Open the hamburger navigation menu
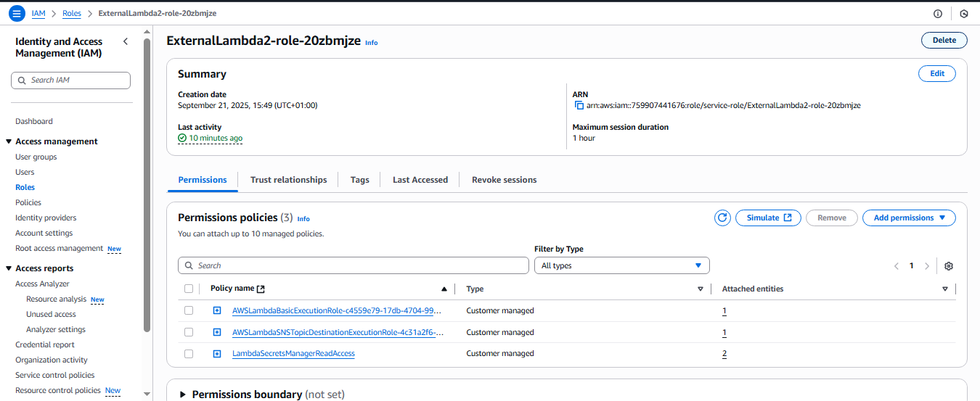The image size is (980, 401). coord(17,14)
